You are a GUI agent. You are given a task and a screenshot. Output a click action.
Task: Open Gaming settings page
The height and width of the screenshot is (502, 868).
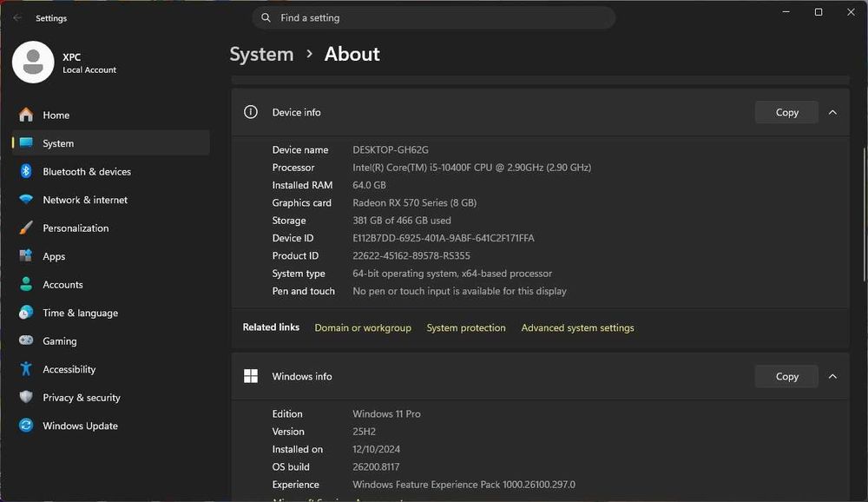pyautogui.click(x=111, y=340)
